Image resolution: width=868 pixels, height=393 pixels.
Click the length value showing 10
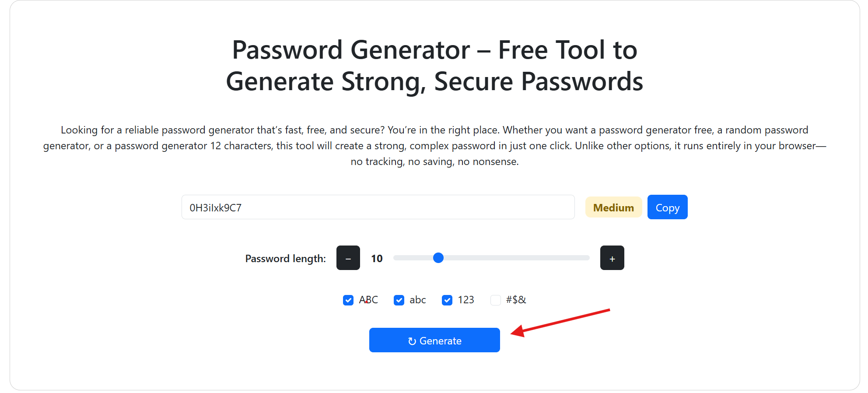(376, 258)
